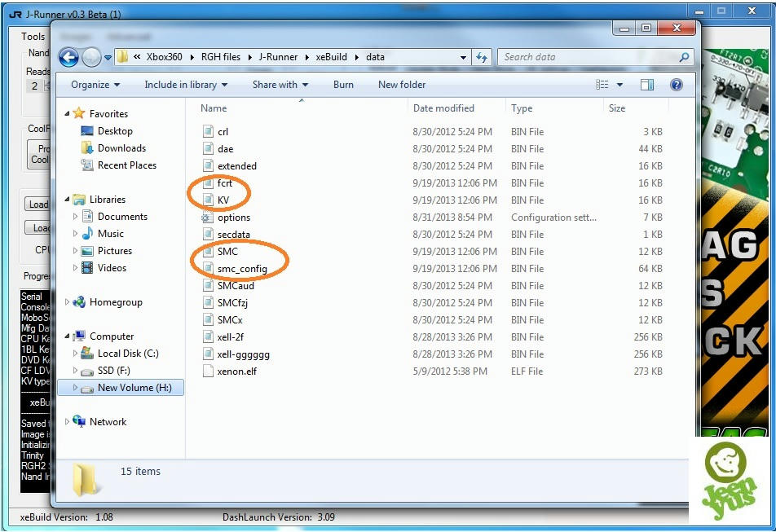Viewport: 776px width, 532px height.
Task: Click the Back navigation arrow button
Action: click(x=68, y=57)
